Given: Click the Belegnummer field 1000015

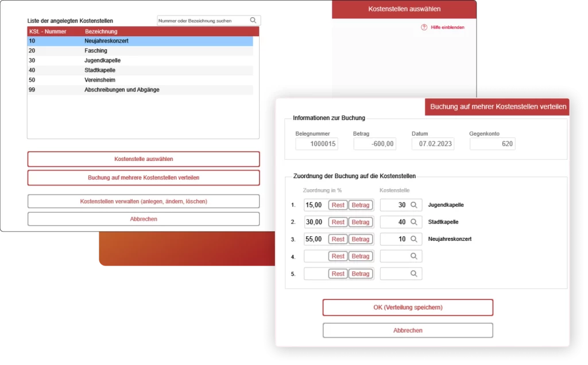Looking at the screenshot, I should tap(316, 144).
